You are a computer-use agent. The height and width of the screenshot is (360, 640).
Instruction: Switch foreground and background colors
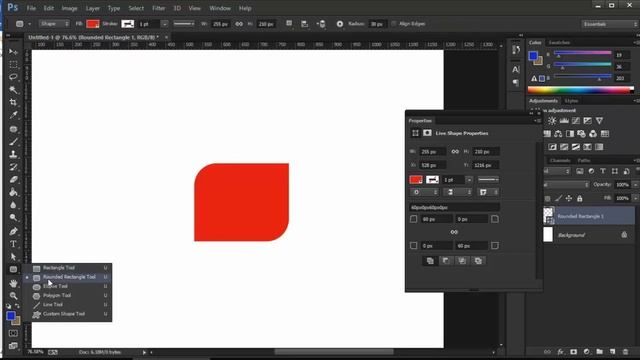(17, 306)
